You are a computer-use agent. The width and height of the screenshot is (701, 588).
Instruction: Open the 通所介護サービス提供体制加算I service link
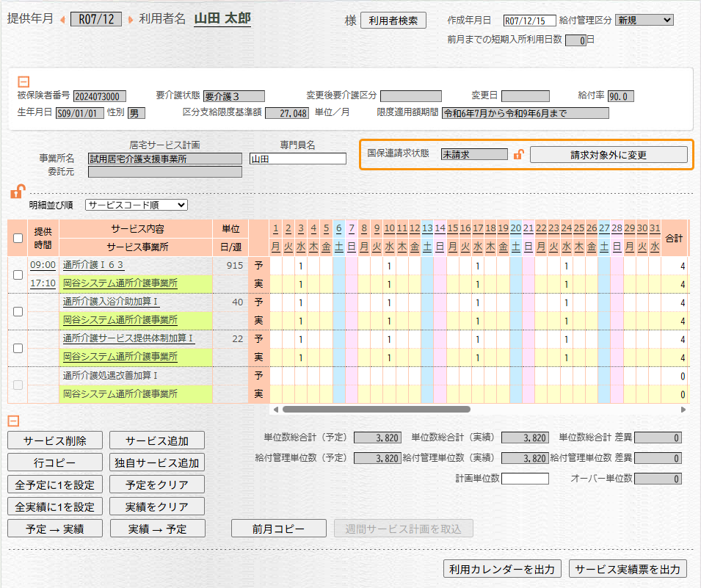[128, 338]
